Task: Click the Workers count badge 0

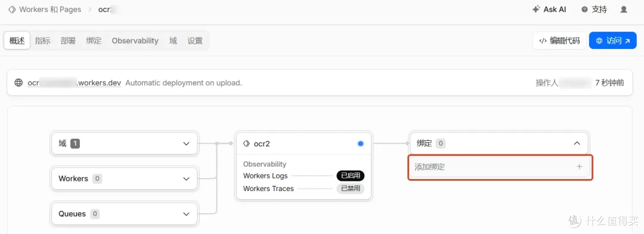Action: [97, 179]
